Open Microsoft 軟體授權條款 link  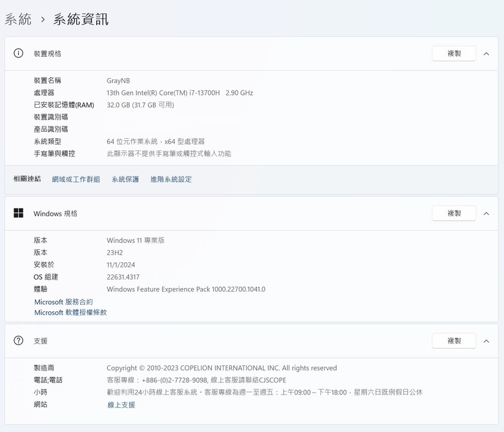point(70,313)
